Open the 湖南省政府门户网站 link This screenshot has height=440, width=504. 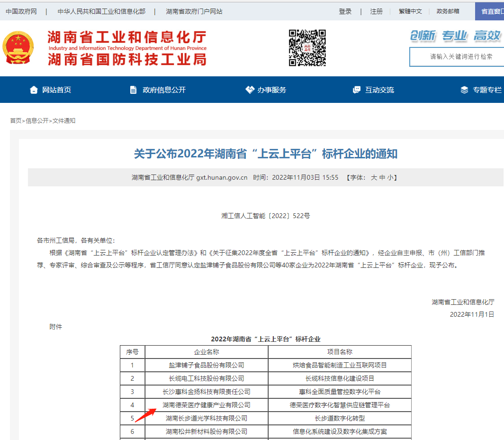(x=194, y=11)
